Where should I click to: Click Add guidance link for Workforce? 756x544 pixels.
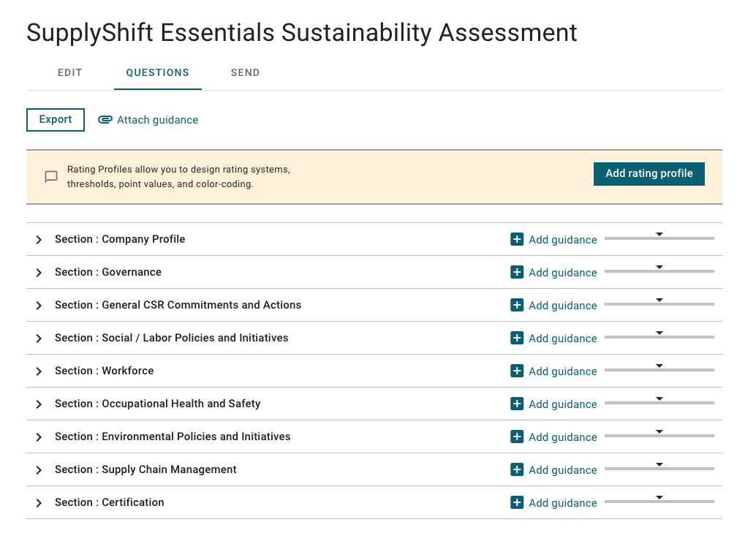563,371
